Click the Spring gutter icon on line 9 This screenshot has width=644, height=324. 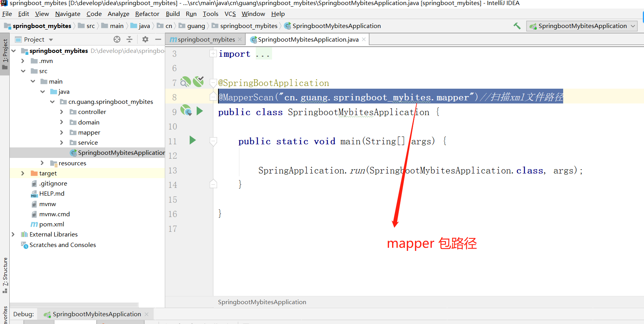(186, 110)
